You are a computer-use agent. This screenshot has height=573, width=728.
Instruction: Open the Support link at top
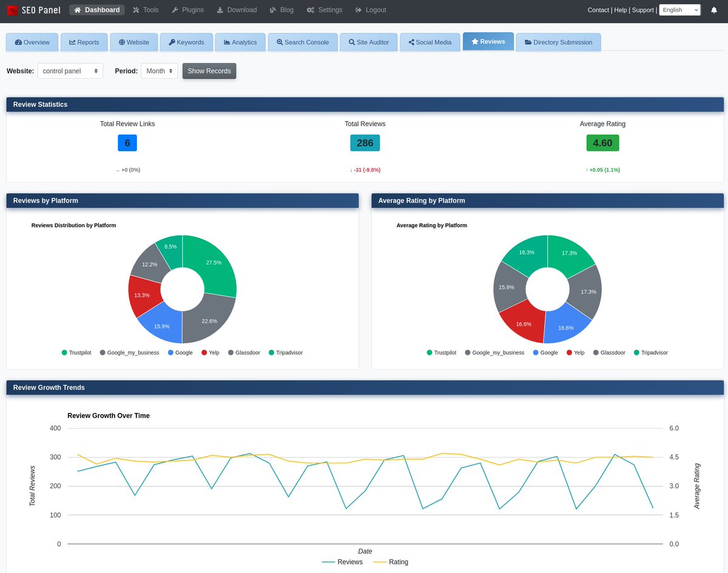(x=643, y=10)
